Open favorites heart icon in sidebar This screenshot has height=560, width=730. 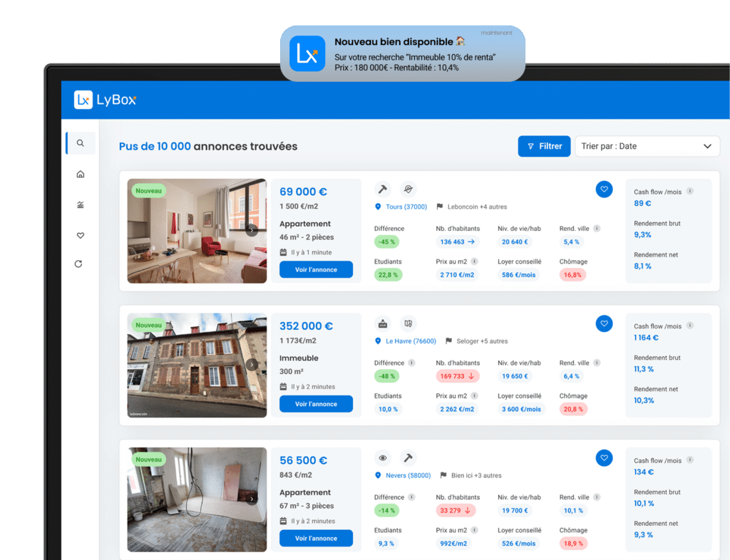pyautogui.click(x=81, y=235)
